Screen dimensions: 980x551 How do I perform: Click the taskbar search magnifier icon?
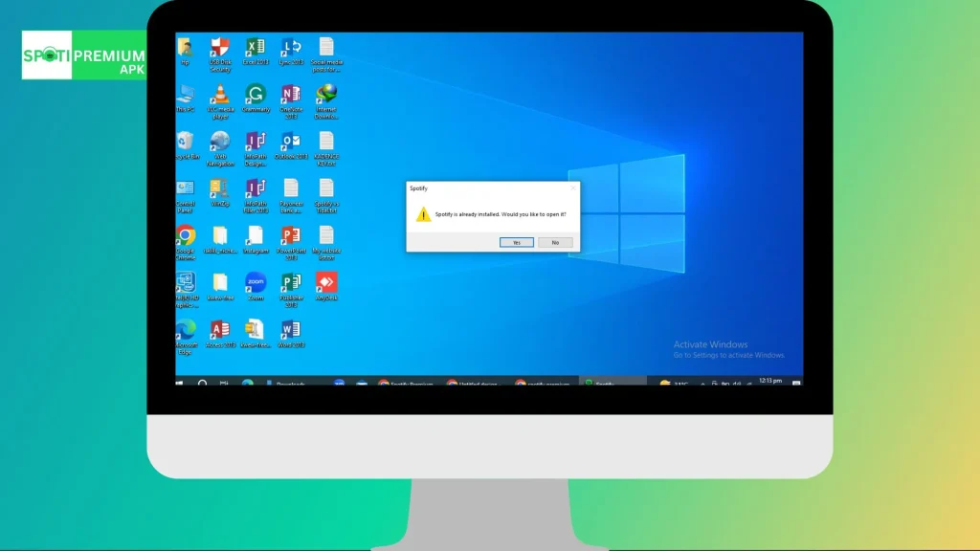[x=203, y=383]
